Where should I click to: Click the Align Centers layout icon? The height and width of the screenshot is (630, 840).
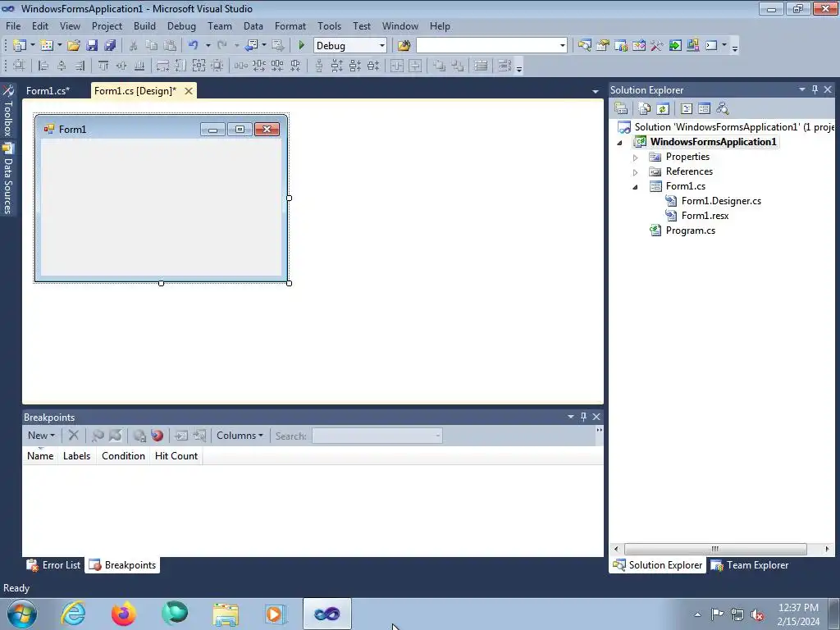coord(62,66)
